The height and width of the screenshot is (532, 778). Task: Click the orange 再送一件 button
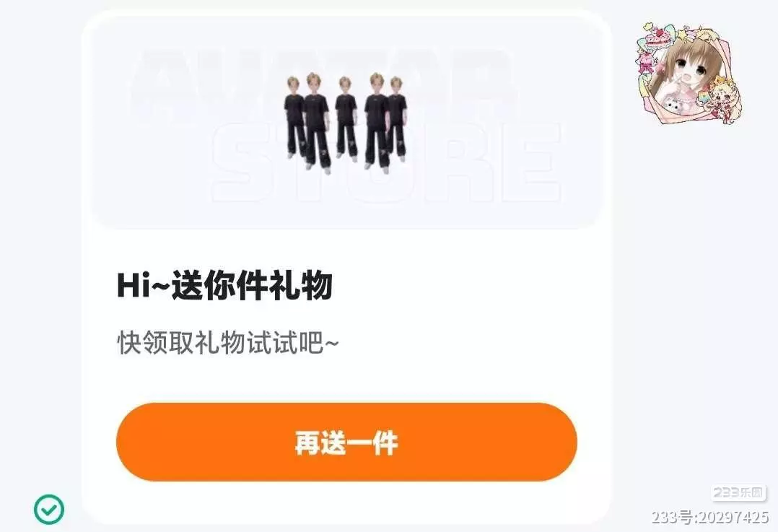pos(346,442)
